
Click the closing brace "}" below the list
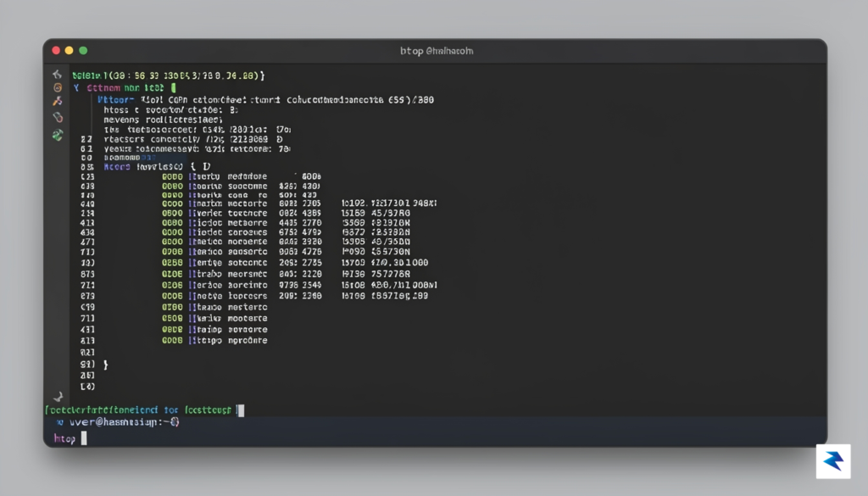[106, 365]
